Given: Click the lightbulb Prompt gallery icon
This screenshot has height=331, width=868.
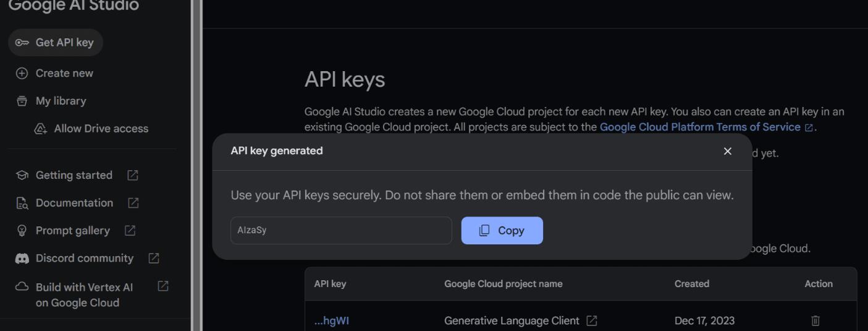Looking at the screenshot, I should tap(22, 231).
